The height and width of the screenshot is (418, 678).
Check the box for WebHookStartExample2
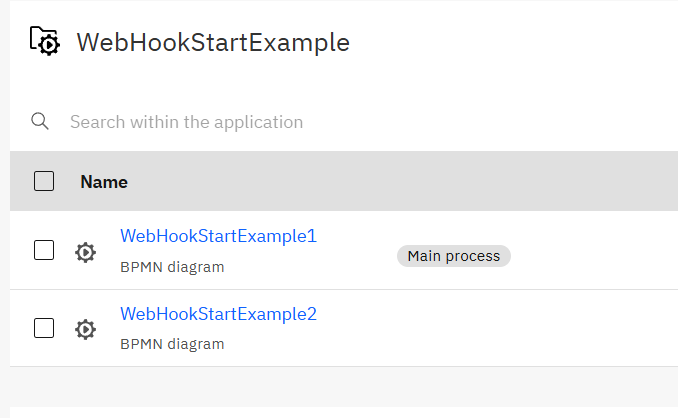[x=44, y=327]
